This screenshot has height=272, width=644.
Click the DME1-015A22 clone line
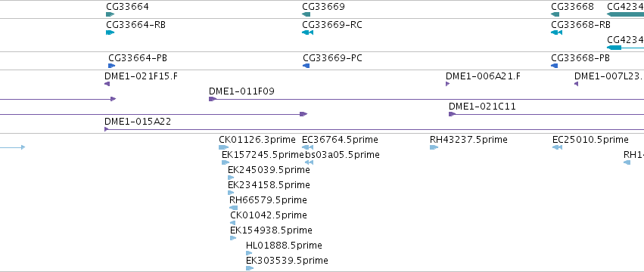point(374,129)
